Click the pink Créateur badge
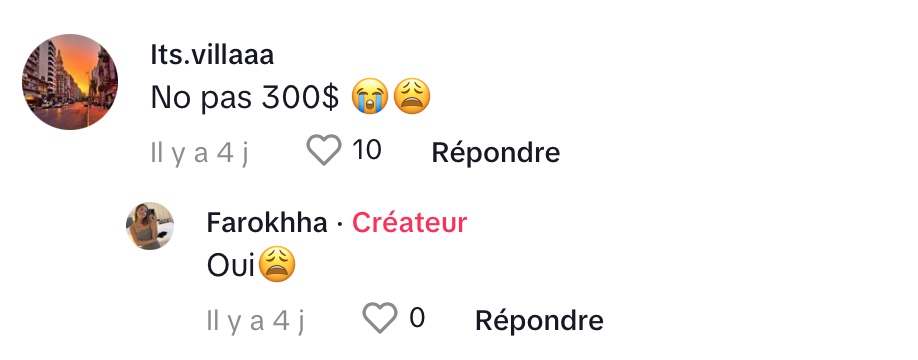The image size is (918, 360). pos(409,223)
